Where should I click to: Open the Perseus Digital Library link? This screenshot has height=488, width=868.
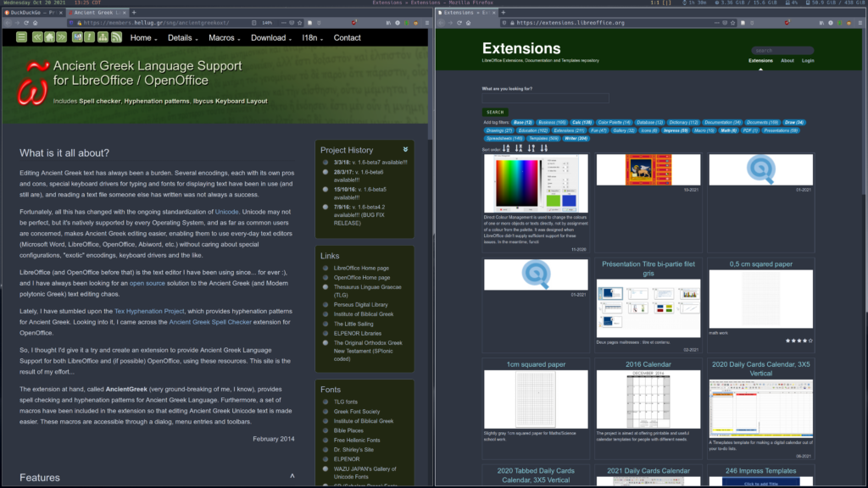(360, 304)
